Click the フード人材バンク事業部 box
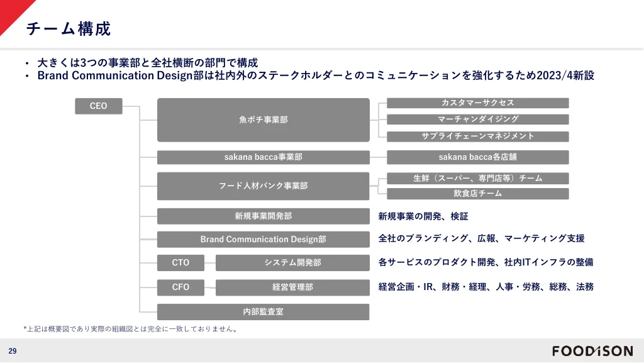Screen dimensions: 644x363 coord(264,186)
